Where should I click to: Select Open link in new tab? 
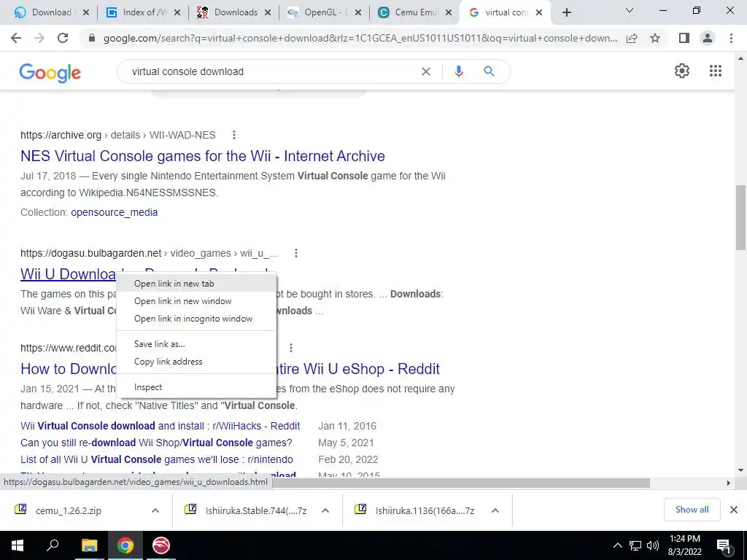pos(196,284)
